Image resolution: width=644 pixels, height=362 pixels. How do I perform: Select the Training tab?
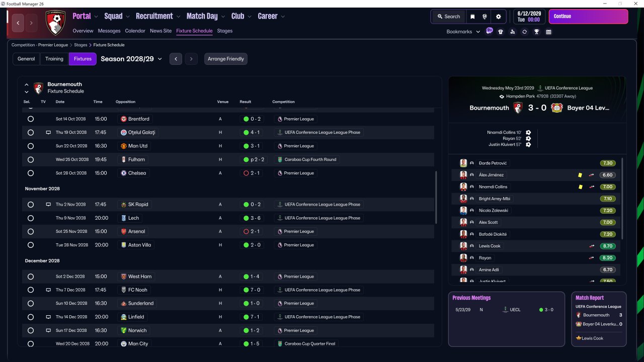(54, 59)
